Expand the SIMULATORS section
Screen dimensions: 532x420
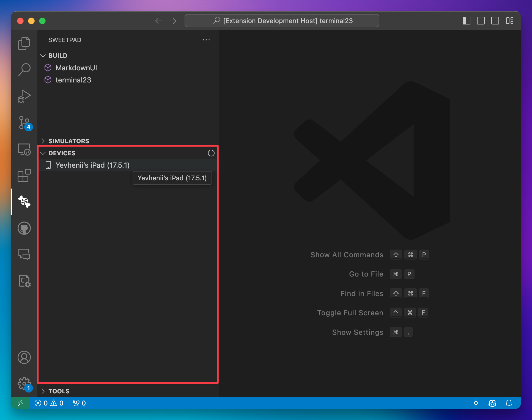click(x=69, y=141)
